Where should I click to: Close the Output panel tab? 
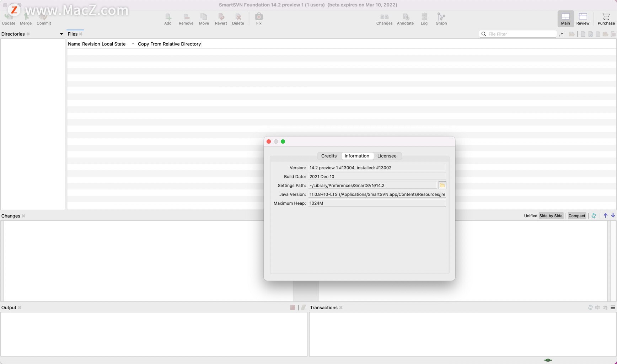click(20, 308)
